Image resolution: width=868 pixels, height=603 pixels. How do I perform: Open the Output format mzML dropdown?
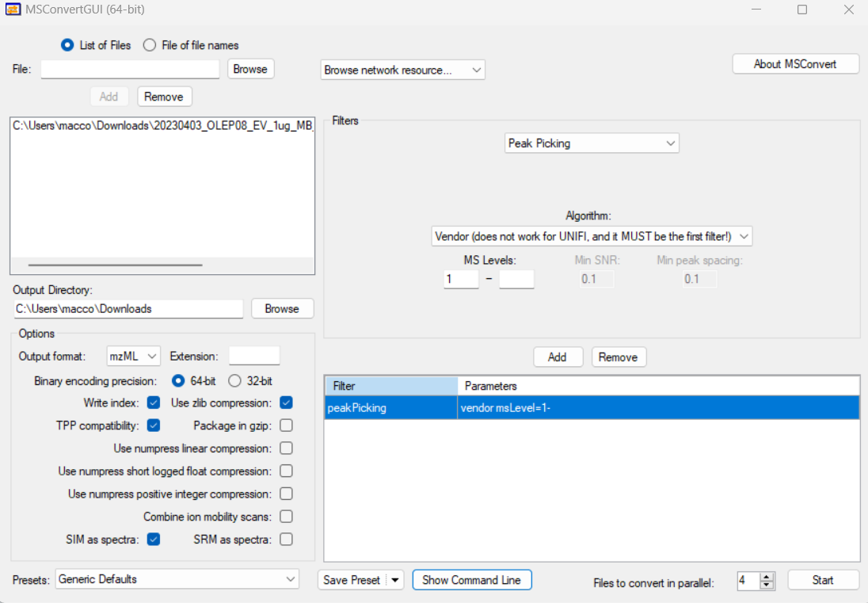tap(133, 357)
